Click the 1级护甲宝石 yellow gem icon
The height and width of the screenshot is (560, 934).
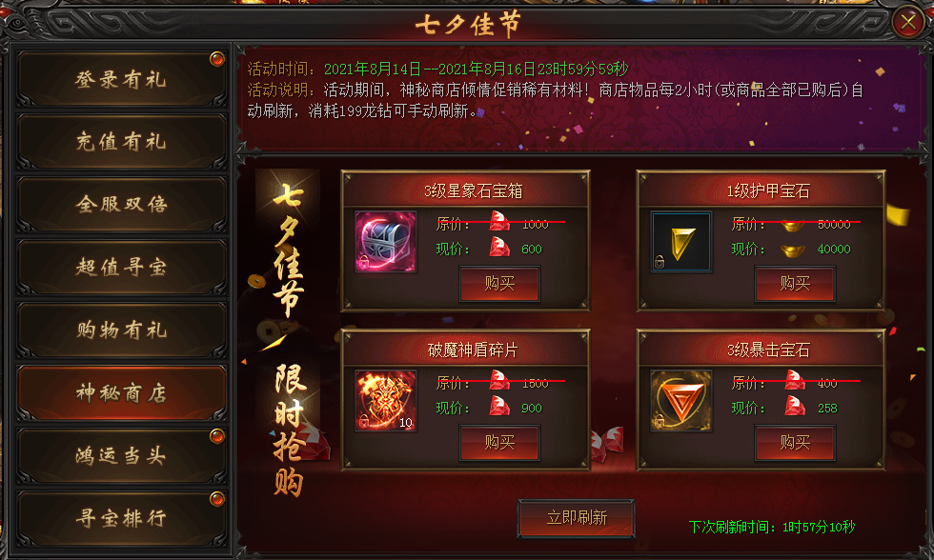click(680, 242)
